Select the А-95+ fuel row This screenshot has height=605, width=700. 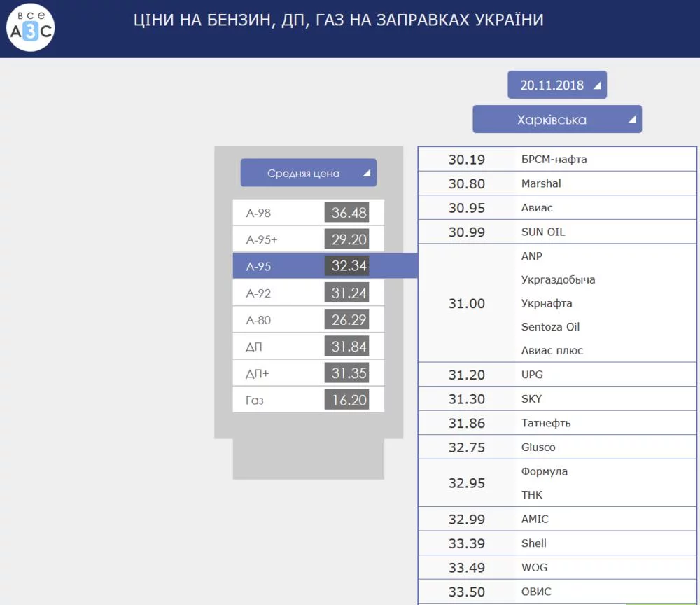309,239
